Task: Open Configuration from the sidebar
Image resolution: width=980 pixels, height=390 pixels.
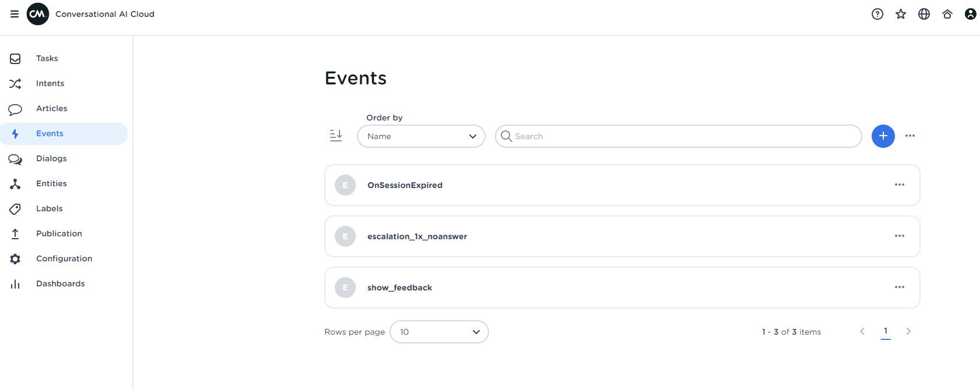Action: pyautogui.click(x=64, y=258)
